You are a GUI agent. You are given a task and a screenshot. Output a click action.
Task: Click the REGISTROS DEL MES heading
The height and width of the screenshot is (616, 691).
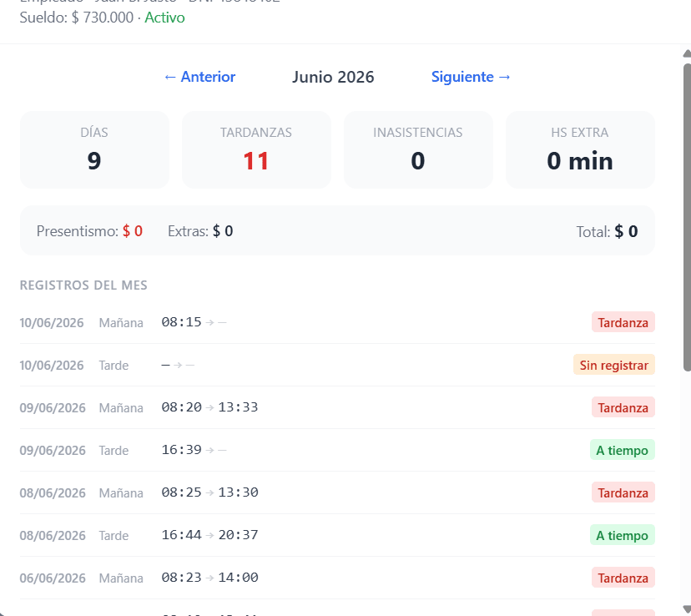pyautogui.click(x=83, y=285)
